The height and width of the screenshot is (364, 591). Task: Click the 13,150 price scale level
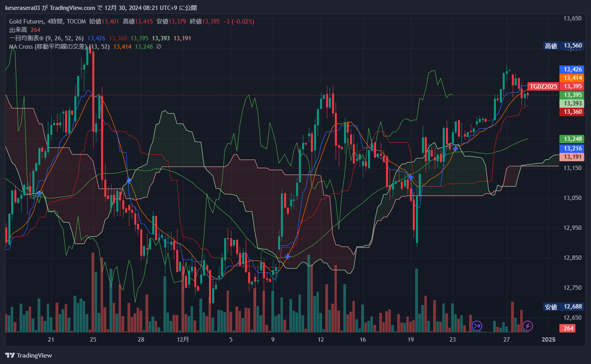[573, 168]
